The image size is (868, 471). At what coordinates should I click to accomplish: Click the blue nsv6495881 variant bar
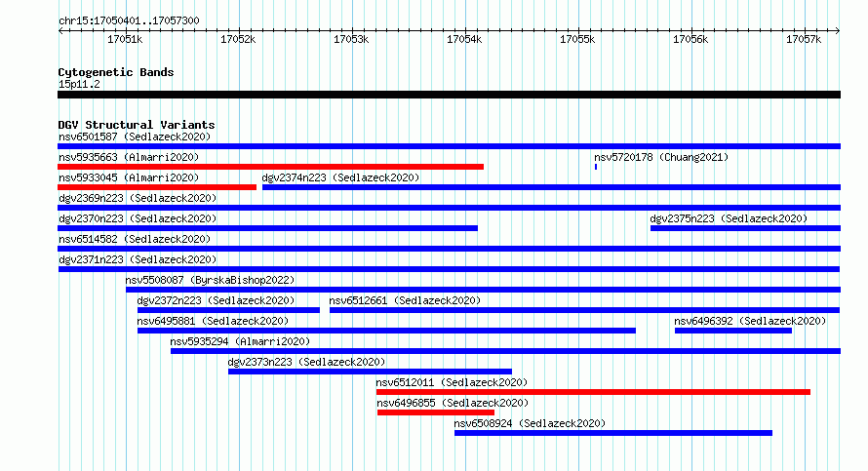[x=386, y=331]
